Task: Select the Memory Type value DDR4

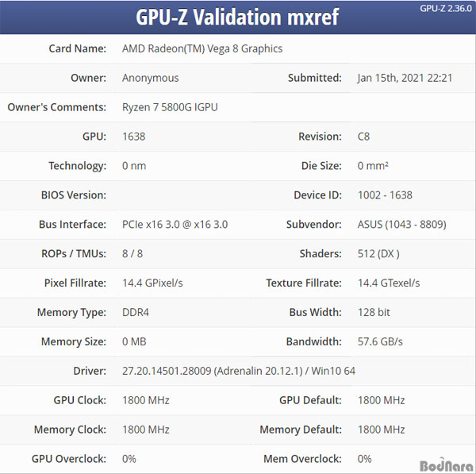Action: pyautogui.click(x=136, y=312)
